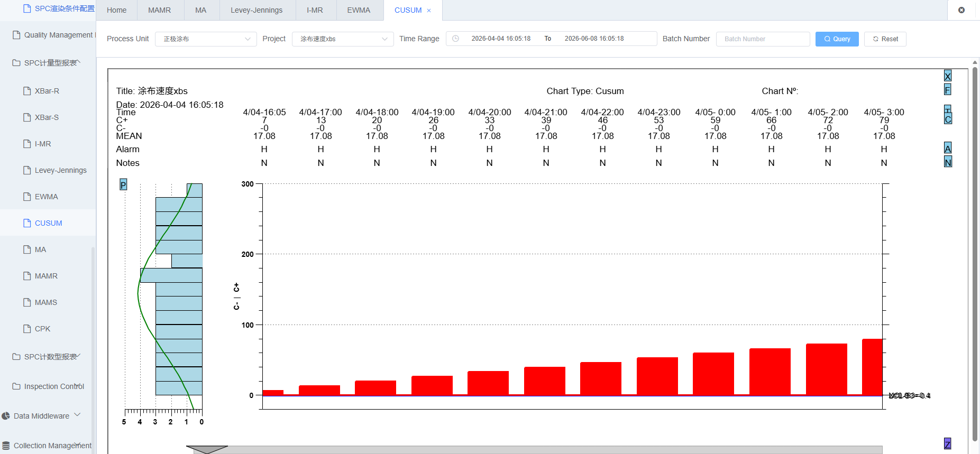
Task: Click the I-MR sidebar file icon
Action: [x=27, y=144]
